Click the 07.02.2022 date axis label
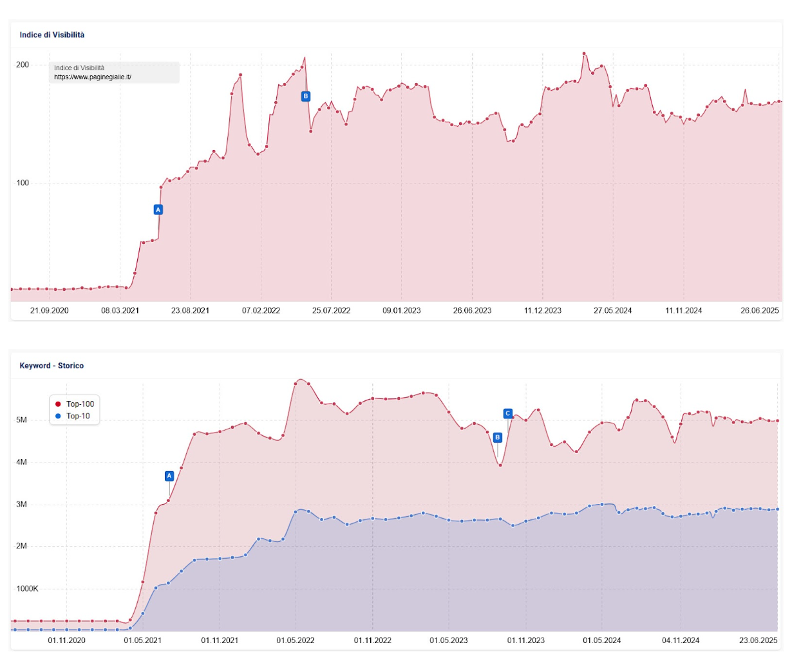This screenshot has width=801, height=672. pos(261,311)
